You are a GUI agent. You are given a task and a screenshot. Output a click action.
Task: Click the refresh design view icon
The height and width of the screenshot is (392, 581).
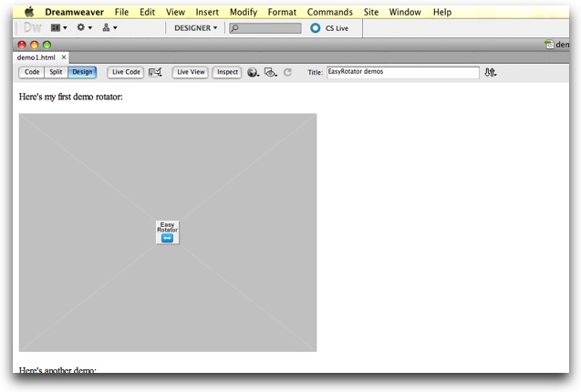click(x=287, y=72)
